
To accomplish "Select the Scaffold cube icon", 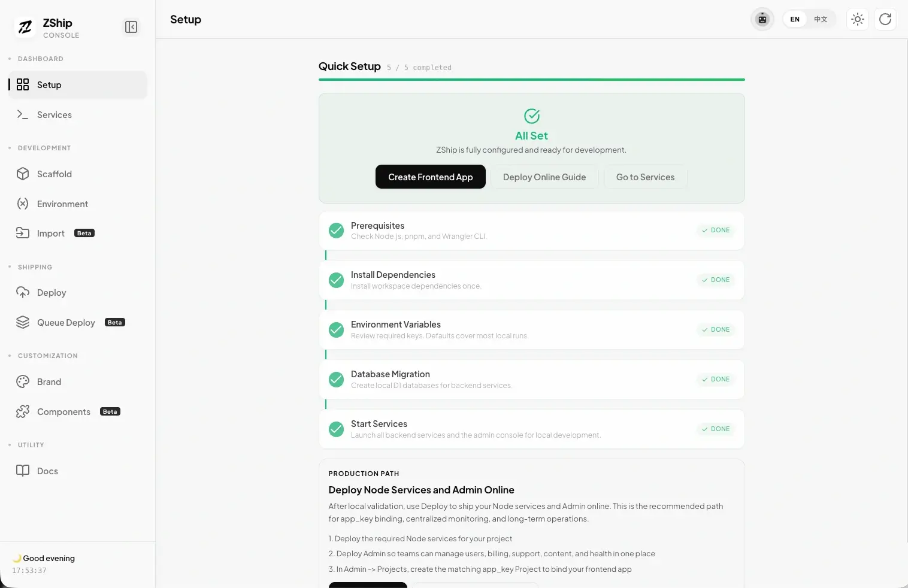I will 23,174.
